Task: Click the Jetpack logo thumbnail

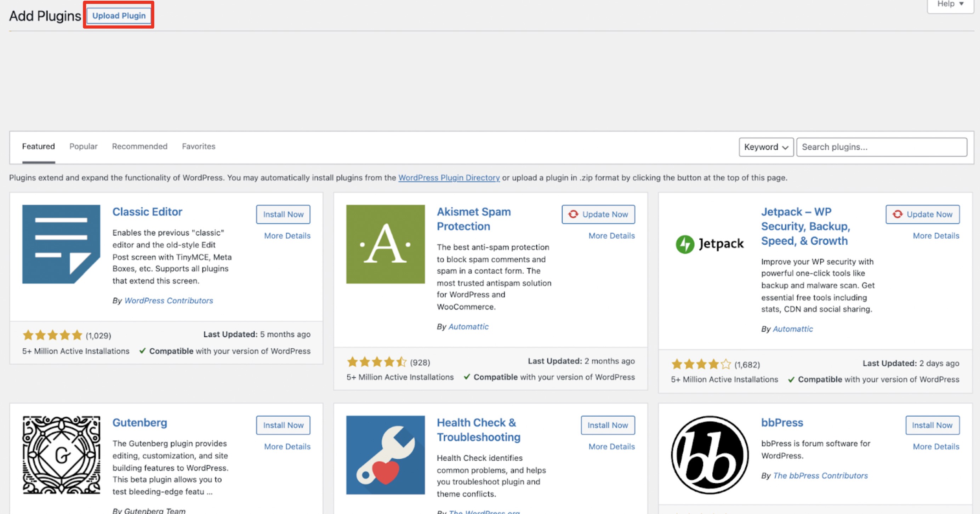Action: coord(710,244)
